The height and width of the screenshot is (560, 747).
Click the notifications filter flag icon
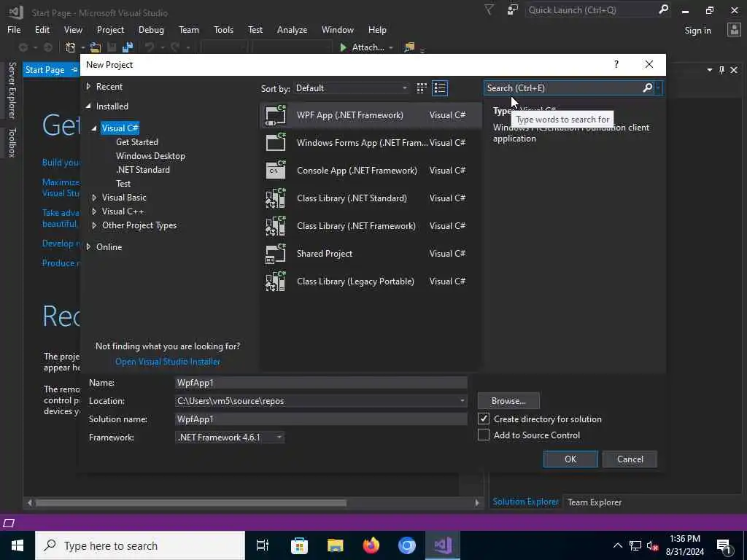click(489, 10)
